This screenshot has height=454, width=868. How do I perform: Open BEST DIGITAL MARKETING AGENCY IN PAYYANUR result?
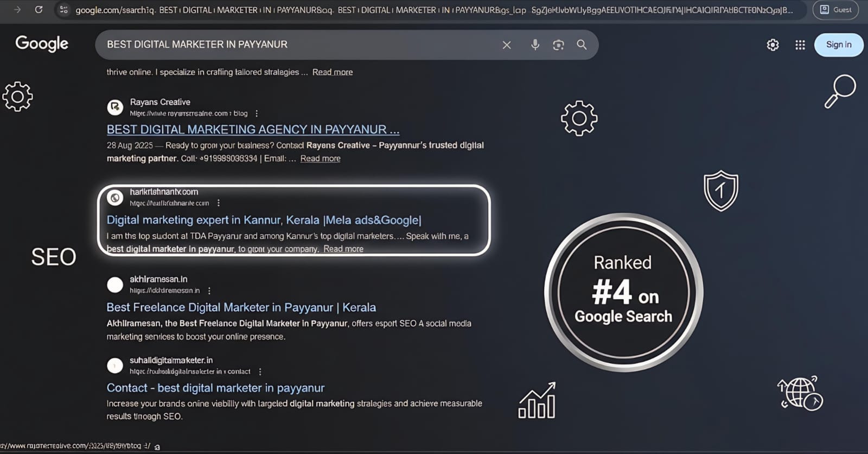pos(253,129)
